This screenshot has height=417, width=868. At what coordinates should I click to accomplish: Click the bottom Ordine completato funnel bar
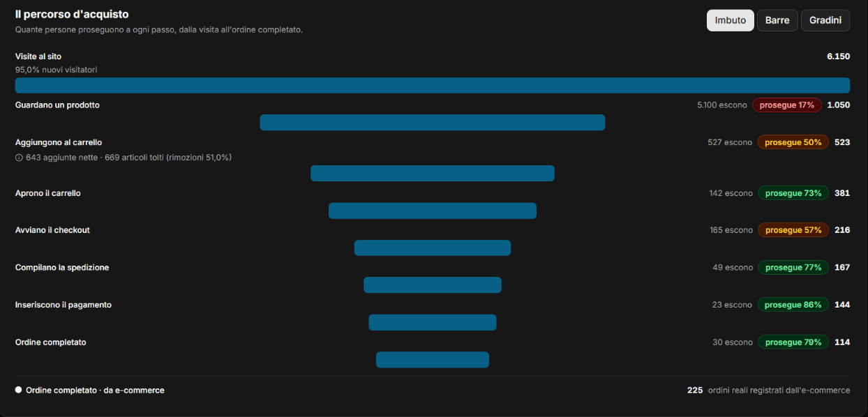[433, 359]
